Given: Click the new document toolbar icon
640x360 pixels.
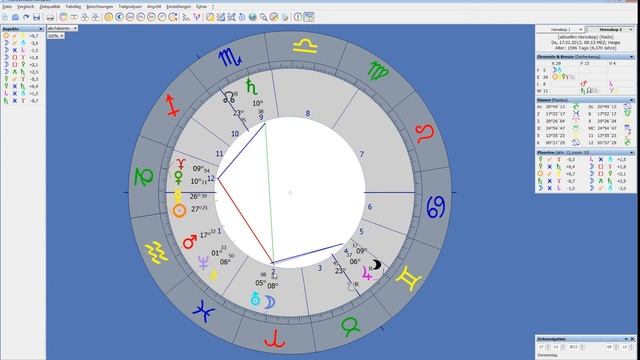Looking at the screenshot, I should click(x=5, y=17).
